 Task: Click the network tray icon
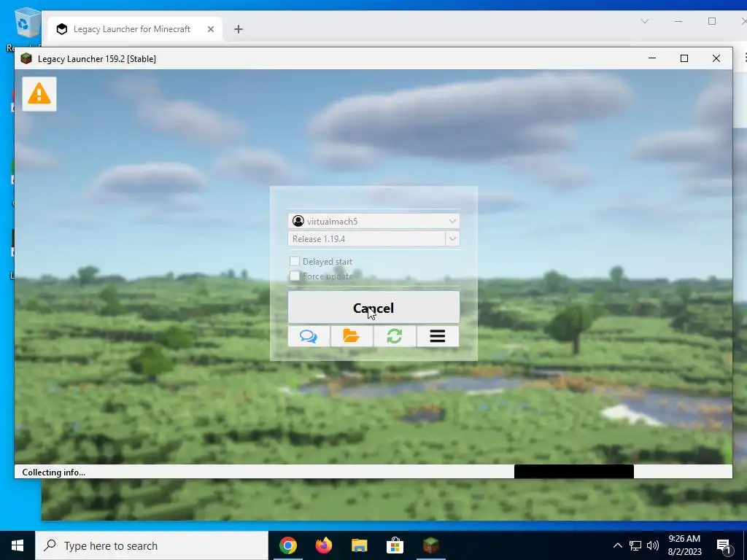[x=635, y=545]
